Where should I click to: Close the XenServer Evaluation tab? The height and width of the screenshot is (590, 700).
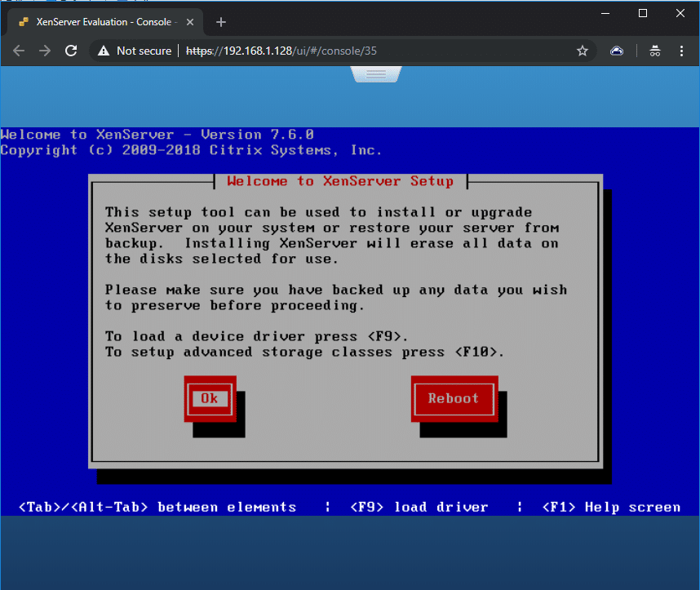[190, 22]
